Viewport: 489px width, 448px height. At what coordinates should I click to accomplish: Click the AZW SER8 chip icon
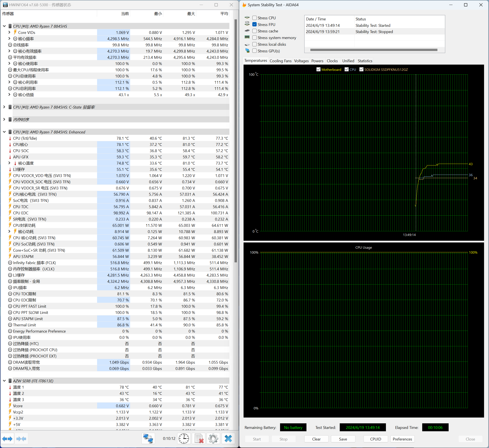(x=10, y=381)
